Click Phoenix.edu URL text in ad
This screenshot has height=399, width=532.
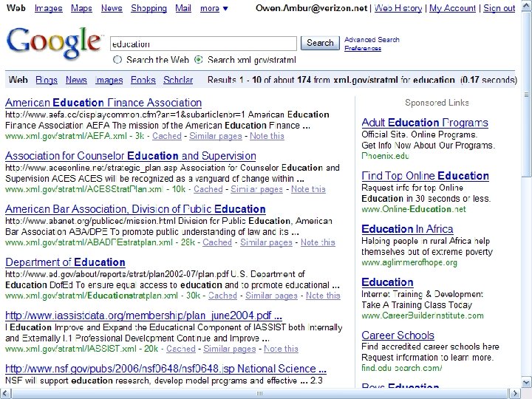(385, 156)
